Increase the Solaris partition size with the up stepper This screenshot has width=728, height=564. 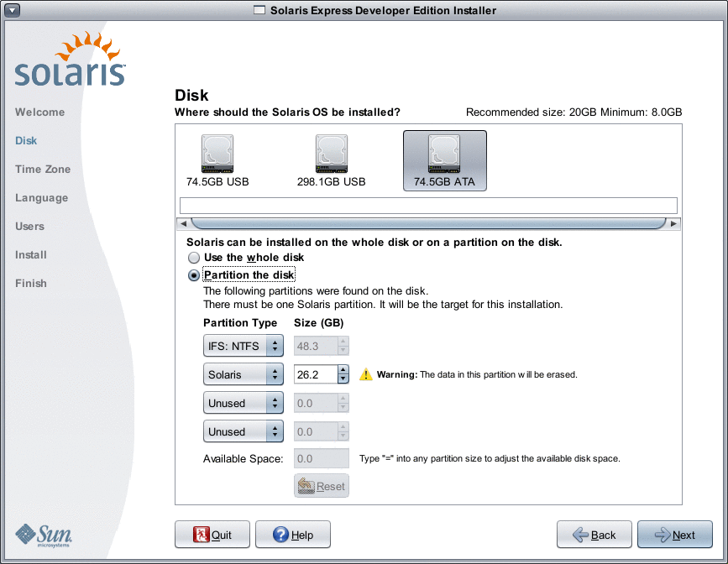pyautogui.click(x=342, y=370)
